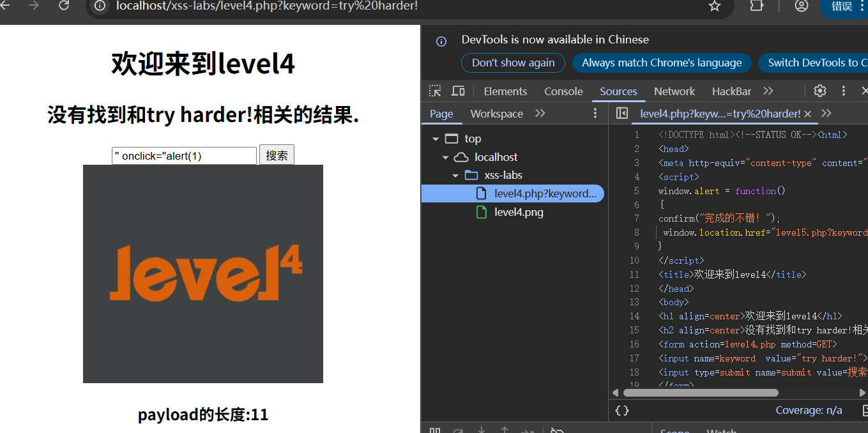The width and height of the screenshot is (868, 433).
Task: Pretty print code with braces icon
Action: (622, 411)
